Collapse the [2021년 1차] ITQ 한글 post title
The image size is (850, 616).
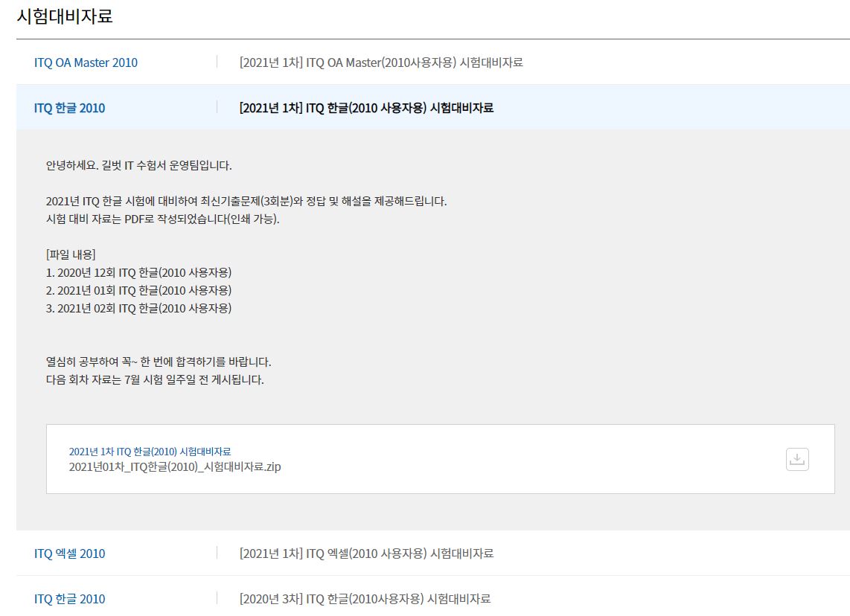point(366,108)
